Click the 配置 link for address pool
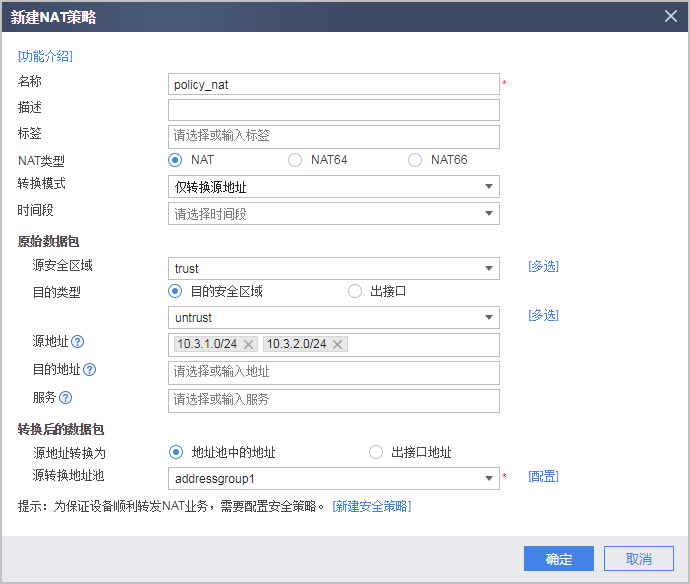 [x=543, y=477]
